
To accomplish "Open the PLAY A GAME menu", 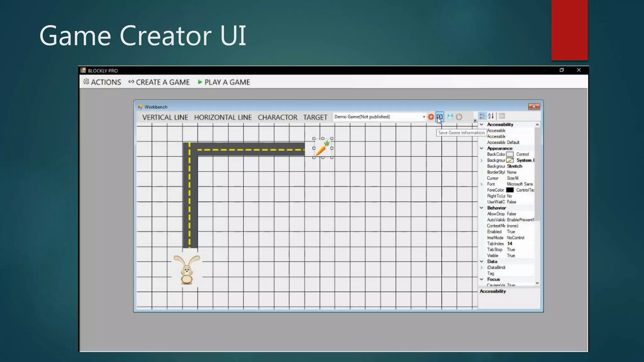I will point(224,82).
